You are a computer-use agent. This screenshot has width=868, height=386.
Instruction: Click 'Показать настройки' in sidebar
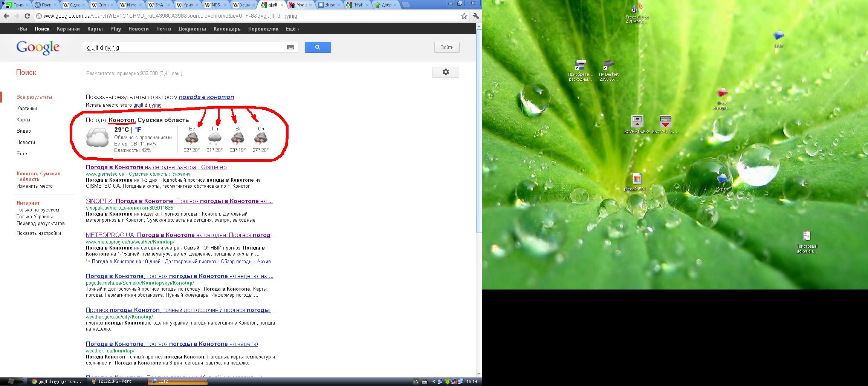point(39,233)
